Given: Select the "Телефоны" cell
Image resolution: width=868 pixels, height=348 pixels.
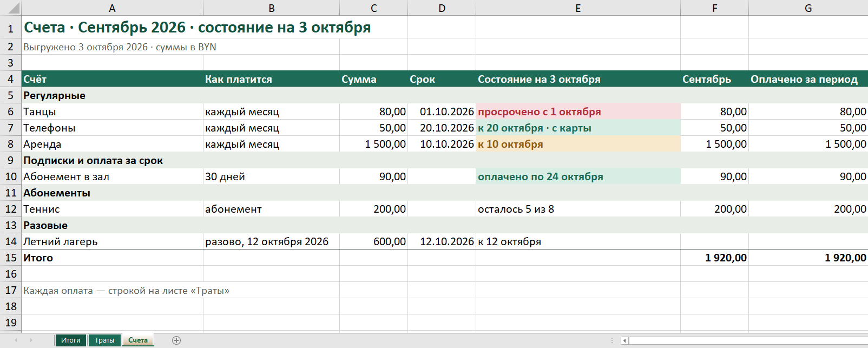Looking at the screenshot, I should pyautogui.click(x=112, y=128).
